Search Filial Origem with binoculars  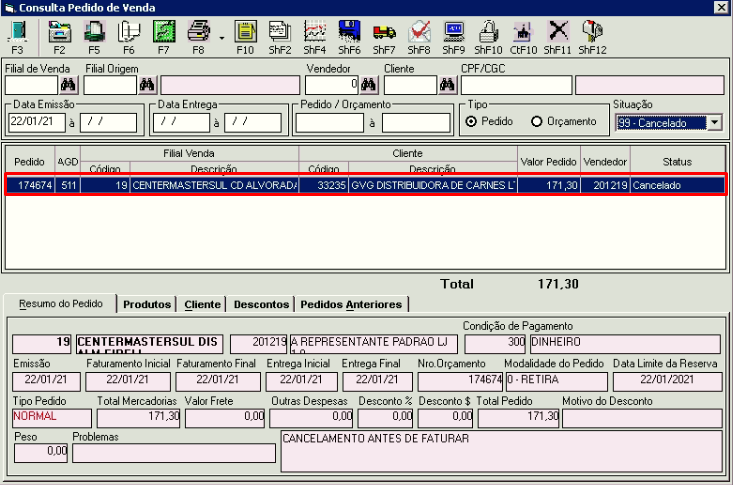click(148, 85)
